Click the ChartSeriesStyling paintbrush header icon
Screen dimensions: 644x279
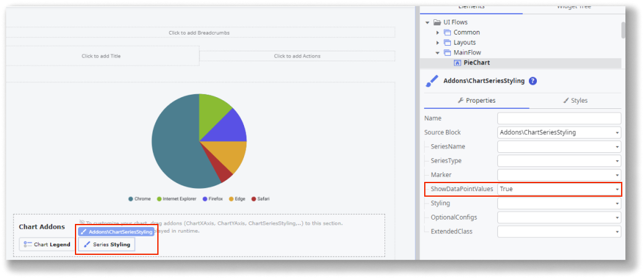click(x=432, y=81)
